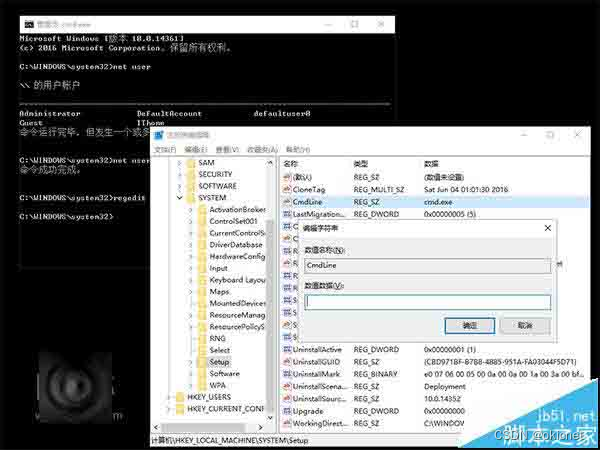This screenshot has width=600, height=450.
Task: Expand the ActivationBroker key
Action: 191,210
